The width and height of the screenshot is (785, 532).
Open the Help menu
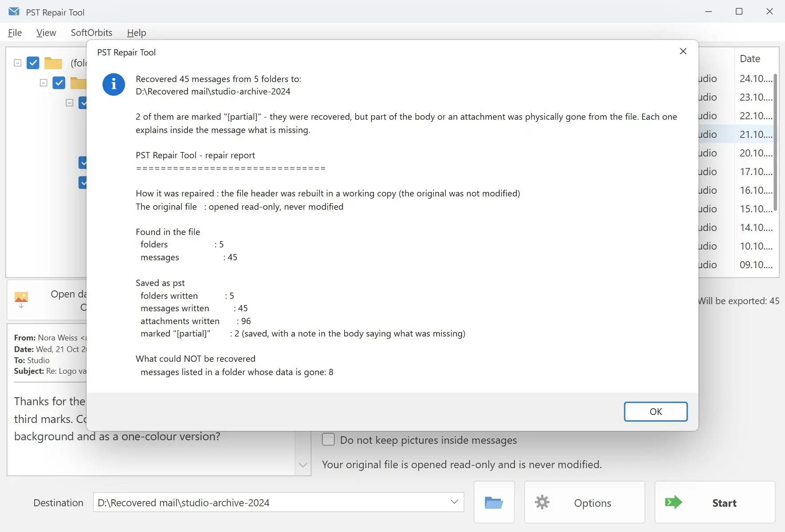(136, 33)
